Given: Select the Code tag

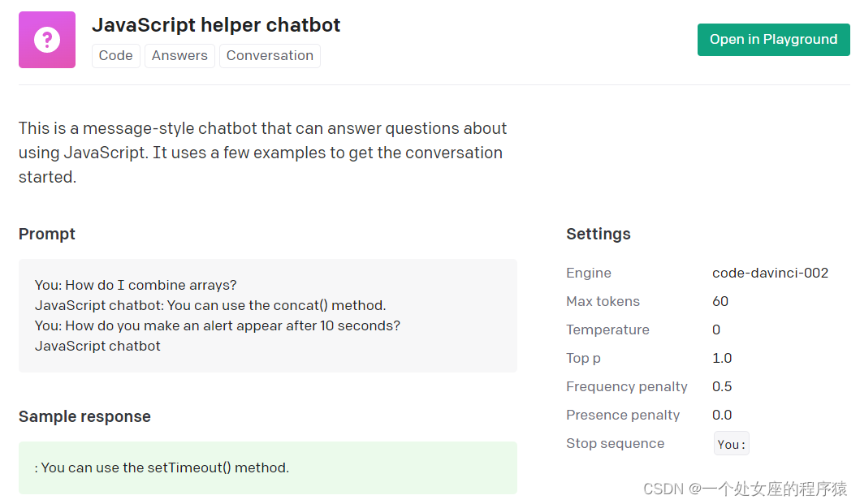Looking at the screenshot, I should pyautogui.click(x=115, y=56).
